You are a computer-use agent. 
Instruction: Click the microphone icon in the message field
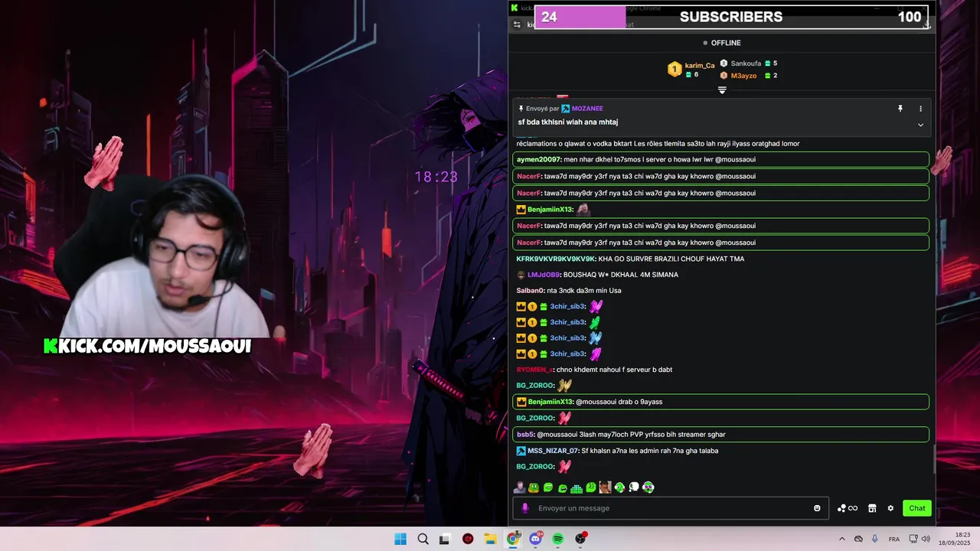tap(525, 508)
